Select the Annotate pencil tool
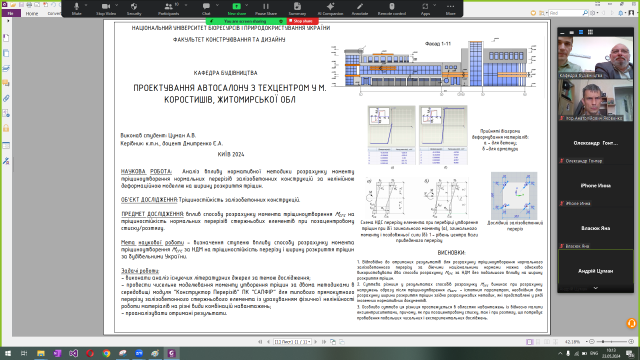This screenshot has height=360, width=640. click(360, 8)
